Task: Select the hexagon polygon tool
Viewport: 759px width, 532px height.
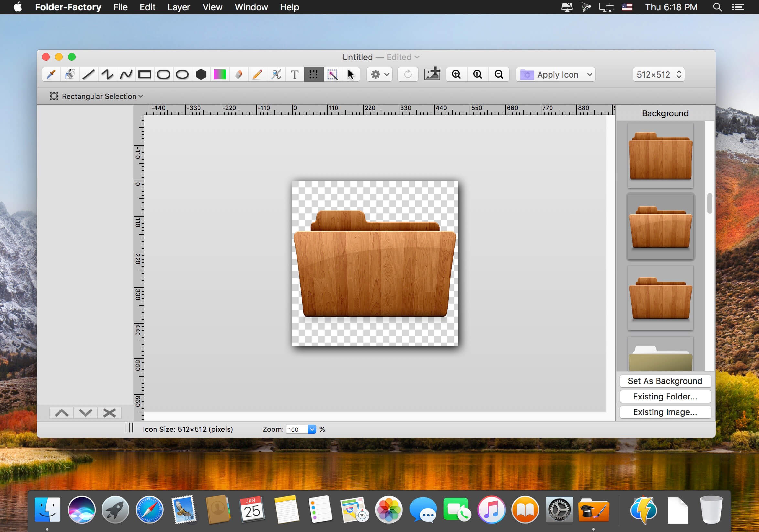Action: [x=201, y=74]
